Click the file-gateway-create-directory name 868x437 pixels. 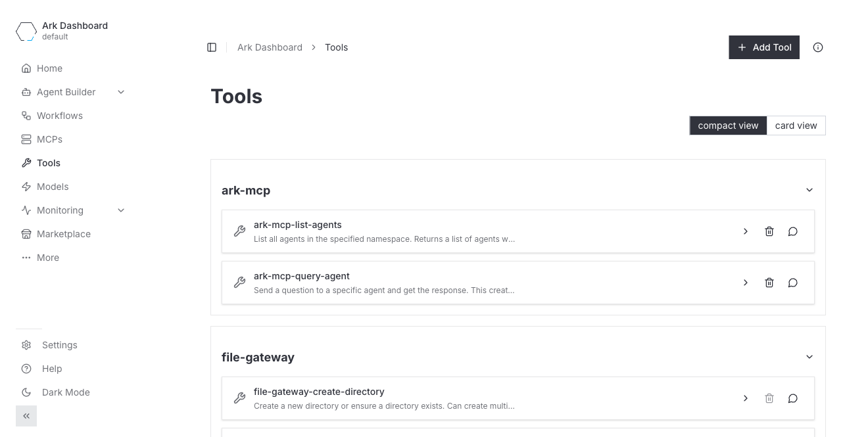point(319,392)
